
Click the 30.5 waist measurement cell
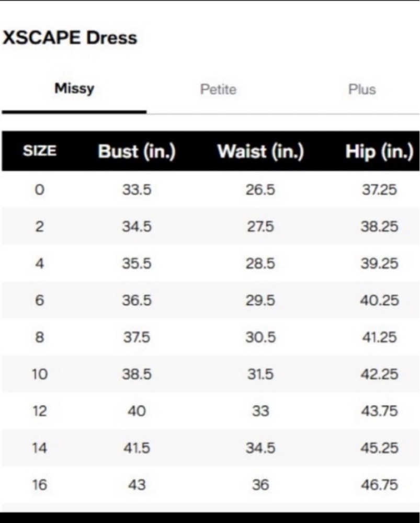click(260, 337)
